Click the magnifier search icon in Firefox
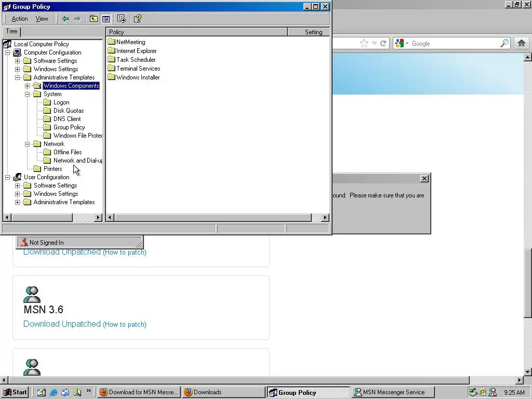 tap(504, 43)
